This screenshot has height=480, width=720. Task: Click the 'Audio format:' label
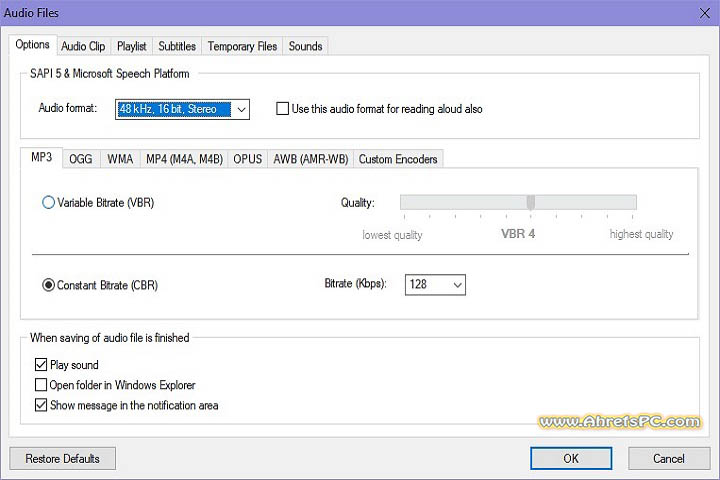[68, 108]
